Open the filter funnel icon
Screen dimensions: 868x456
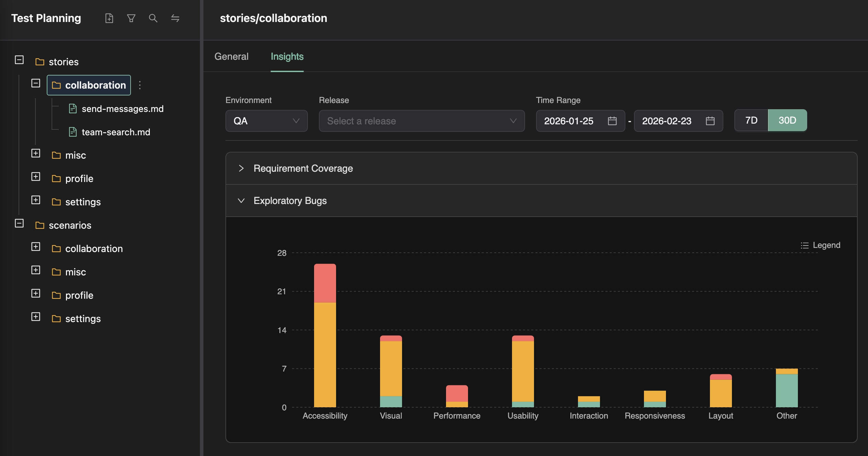pos(131,18)
